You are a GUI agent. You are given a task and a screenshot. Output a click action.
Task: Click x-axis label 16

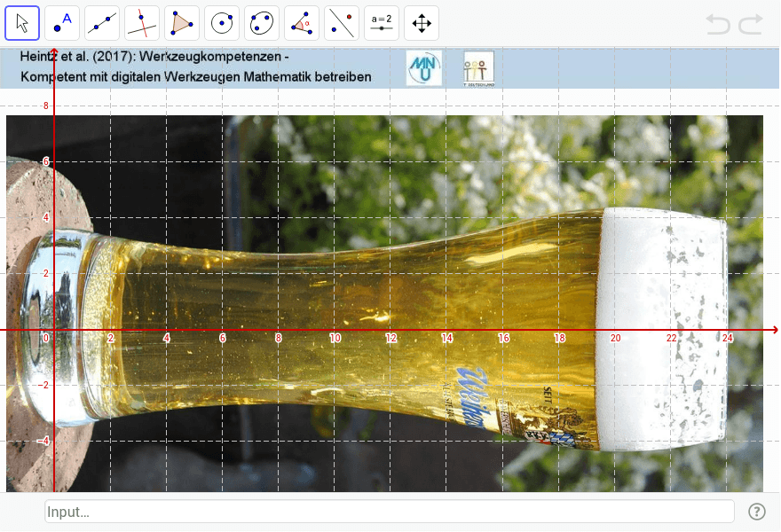503,338
